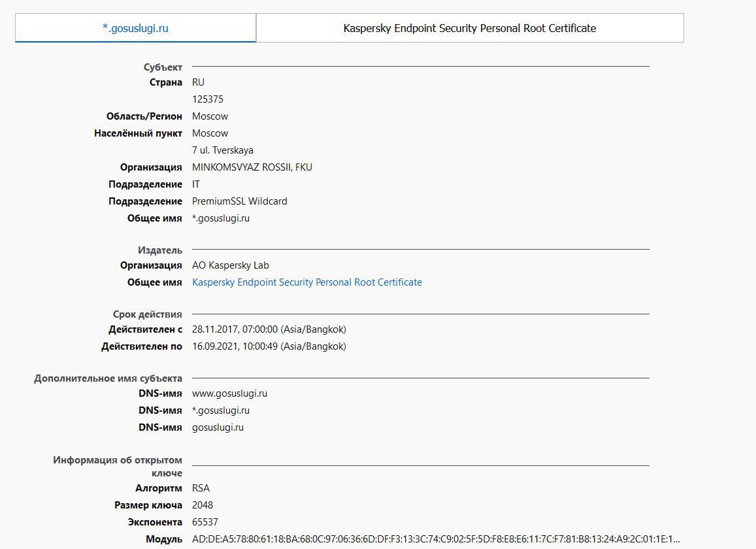Viewport: 756px width, 549px height.
Task: Select the DNS name www.gosuslugi.ru
Action: click(x=229, y=393)
